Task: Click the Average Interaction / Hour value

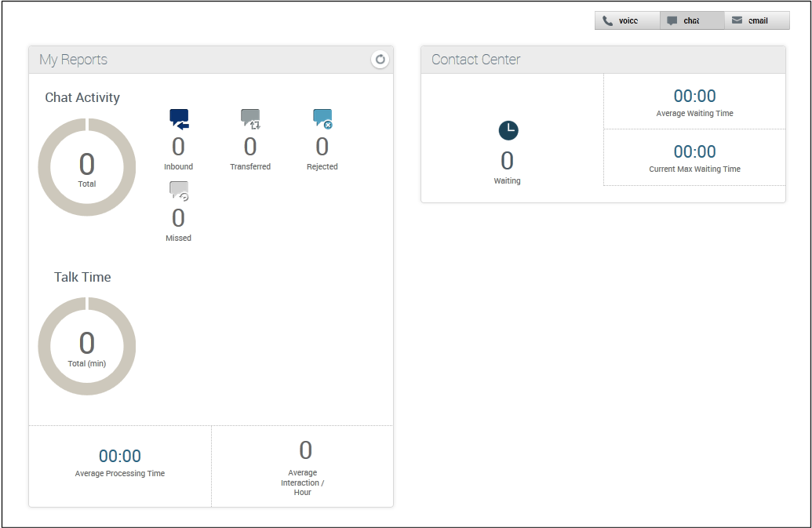Action: point(305,450)
